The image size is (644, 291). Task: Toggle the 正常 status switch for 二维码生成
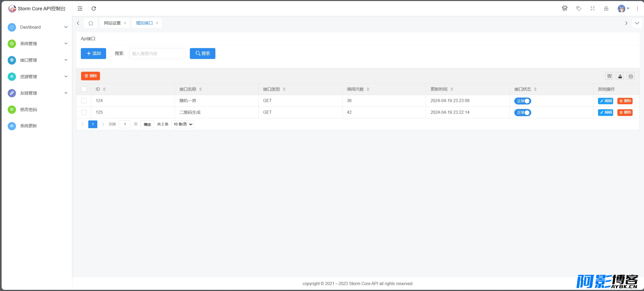522,113
